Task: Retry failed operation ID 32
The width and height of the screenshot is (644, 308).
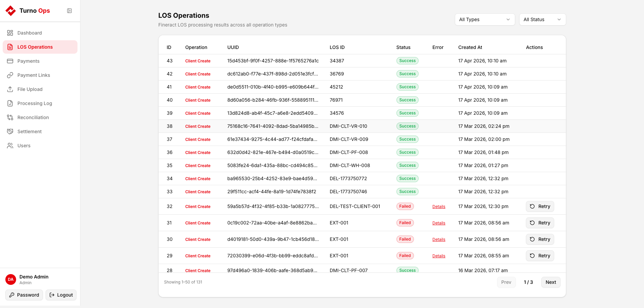Action: click(x=540, y=206)
